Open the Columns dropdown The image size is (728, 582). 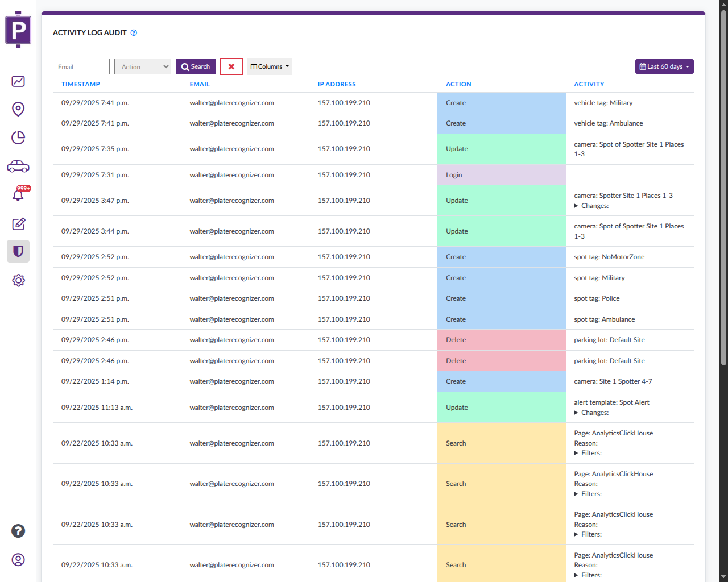pos(269,66)
